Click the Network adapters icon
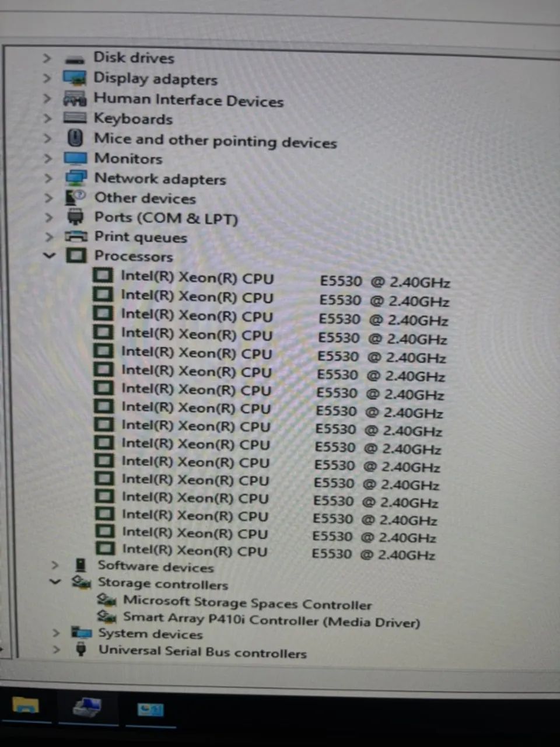 tap(76, 177)
